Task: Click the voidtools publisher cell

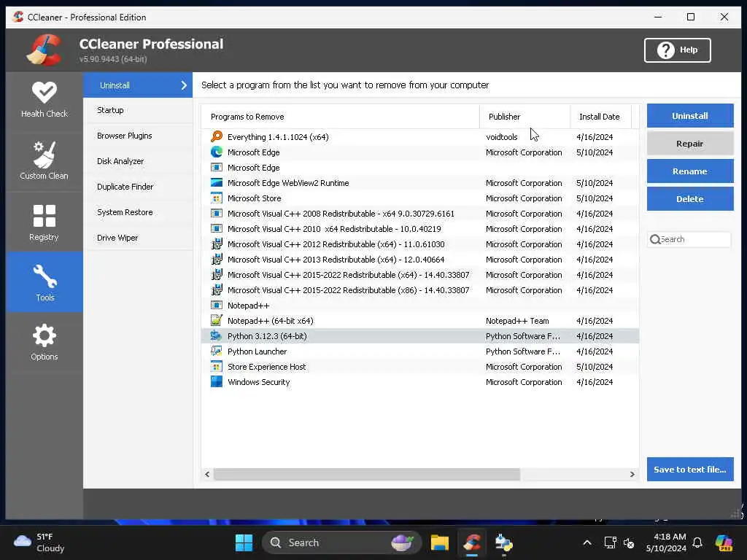Action: coord(502,137)
